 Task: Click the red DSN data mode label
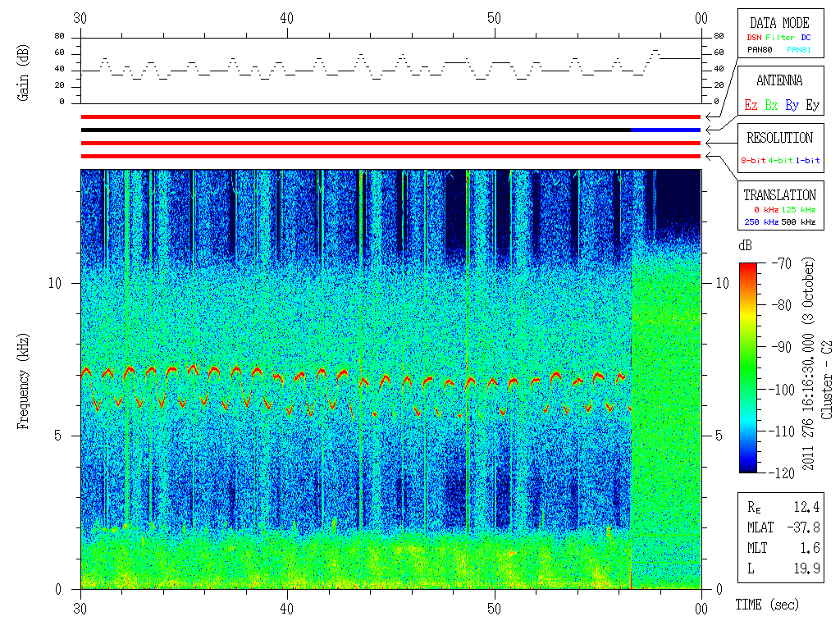point(752,37)
